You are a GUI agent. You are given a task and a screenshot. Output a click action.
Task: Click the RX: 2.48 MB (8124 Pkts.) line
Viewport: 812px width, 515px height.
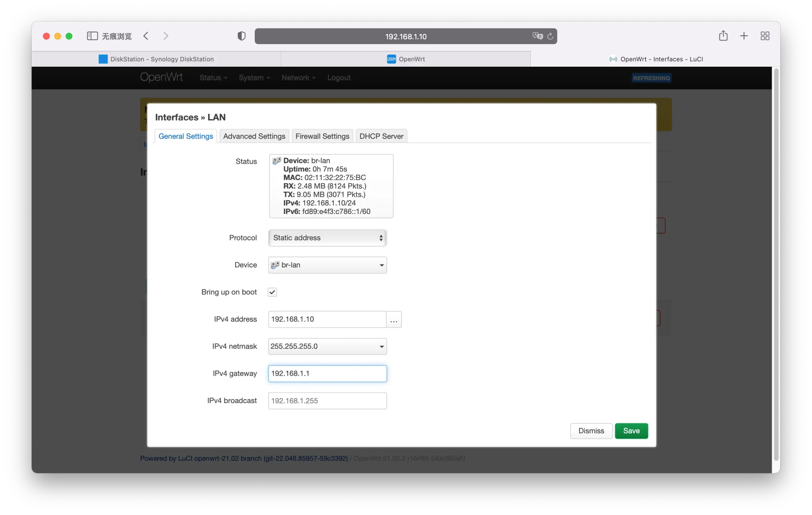point(325,186)
